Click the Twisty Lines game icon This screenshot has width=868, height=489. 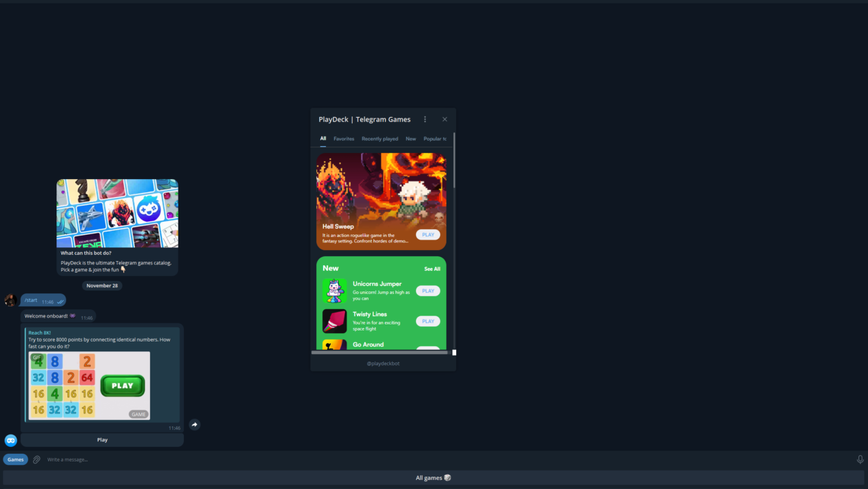[x=334, y=321]
